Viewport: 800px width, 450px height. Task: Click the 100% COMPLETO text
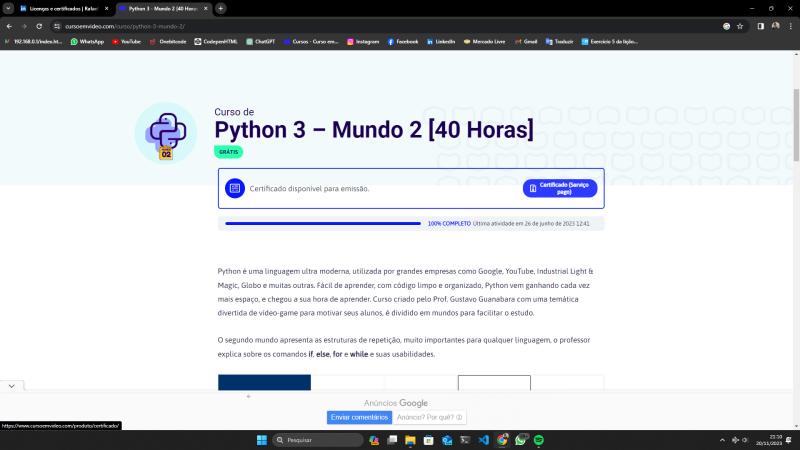(449, 223)
